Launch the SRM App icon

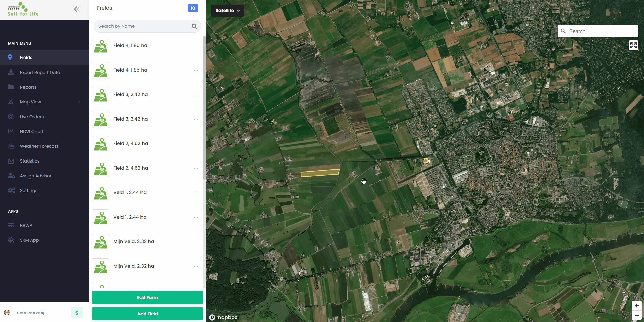point(11,240)
